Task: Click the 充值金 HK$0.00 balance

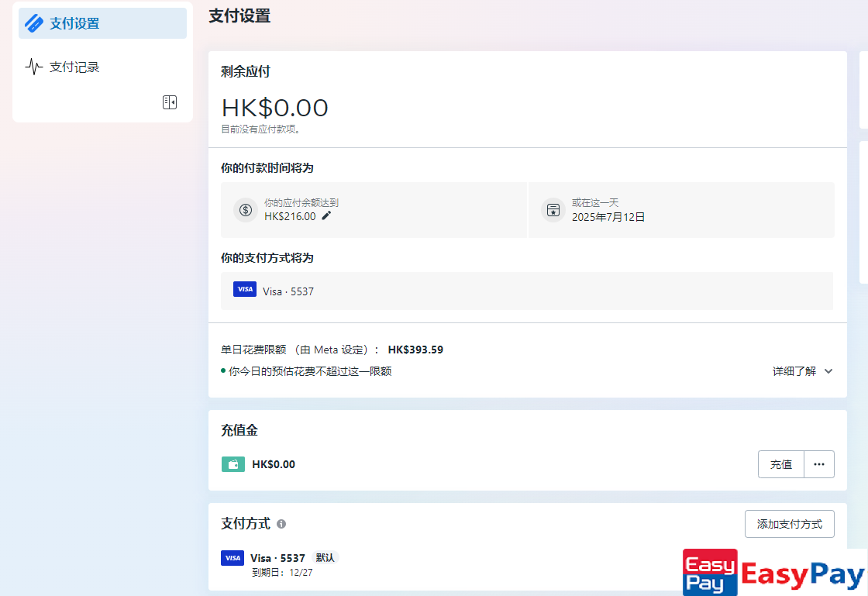Action: pyautogui.click(x=274, y=464)
